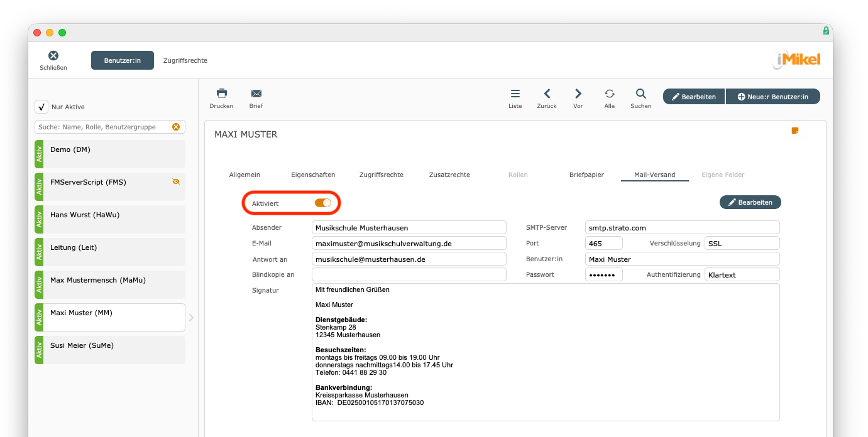This screenshot has height=437, width=868.
Task: Select the Rollen tab
Action: [518, 175]
